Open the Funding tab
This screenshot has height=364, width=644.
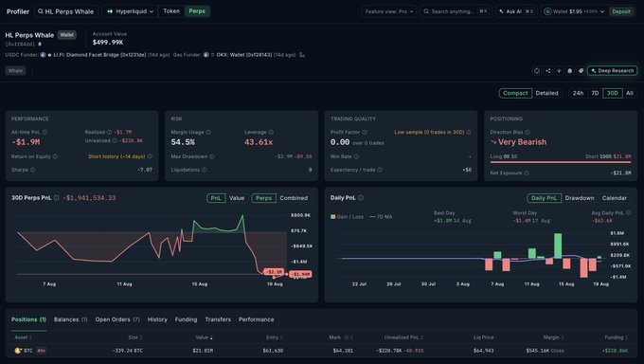[186, 319]
